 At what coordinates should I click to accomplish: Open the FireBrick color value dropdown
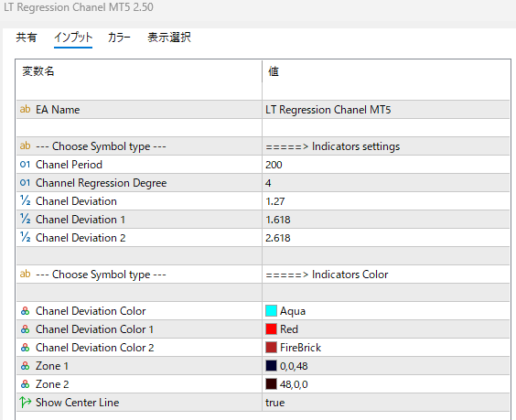[386, 348]
